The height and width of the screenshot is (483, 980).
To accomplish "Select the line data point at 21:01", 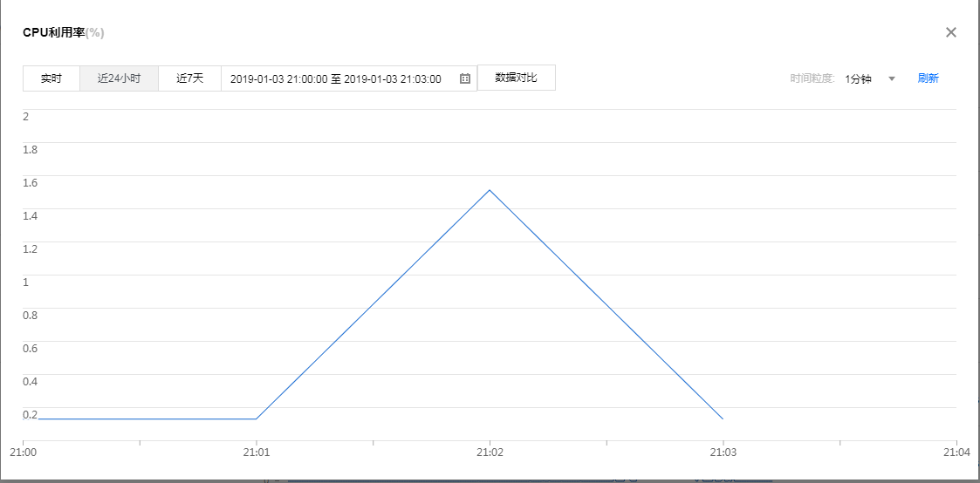I will (x=256, y=418).
